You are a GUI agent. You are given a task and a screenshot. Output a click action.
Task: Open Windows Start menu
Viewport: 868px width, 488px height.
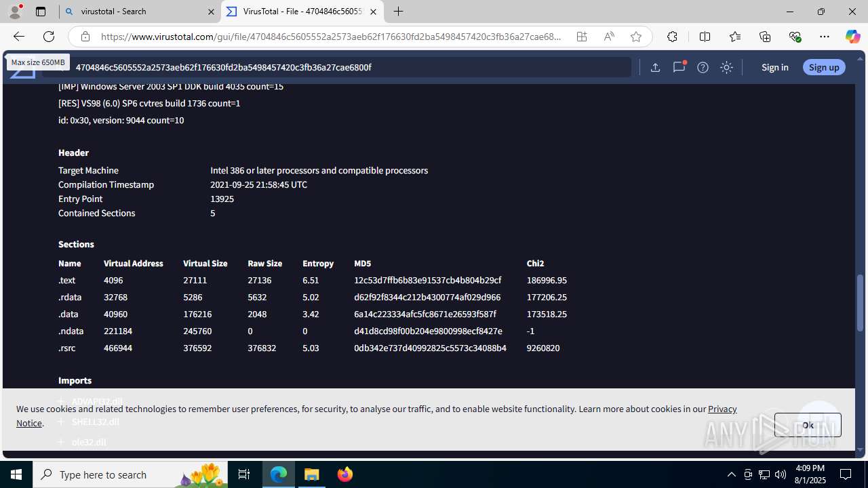pyautogui.click(x=16, y=474)
